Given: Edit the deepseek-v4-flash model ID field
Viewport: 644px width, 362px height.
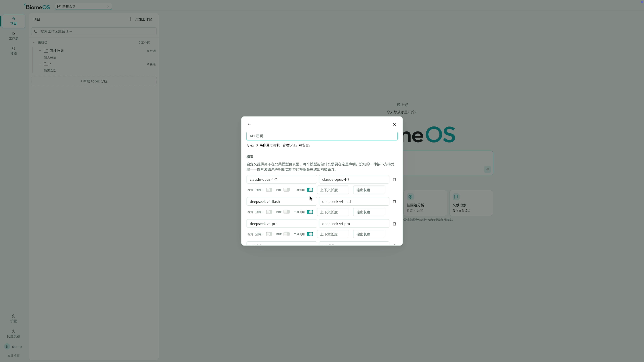Looking at the screenshot, I should tap(281, 201).
